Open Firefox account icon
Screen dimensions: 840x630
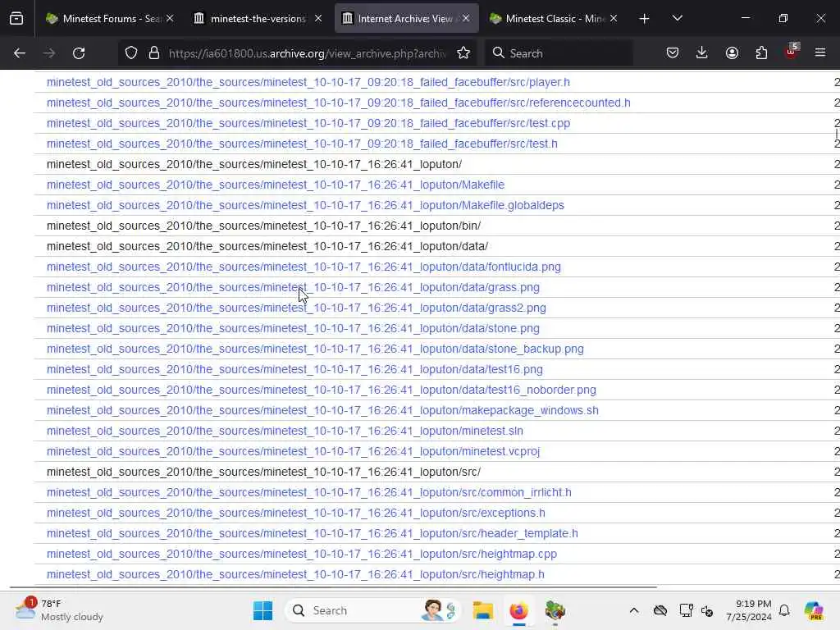click(x=732, y=53)
